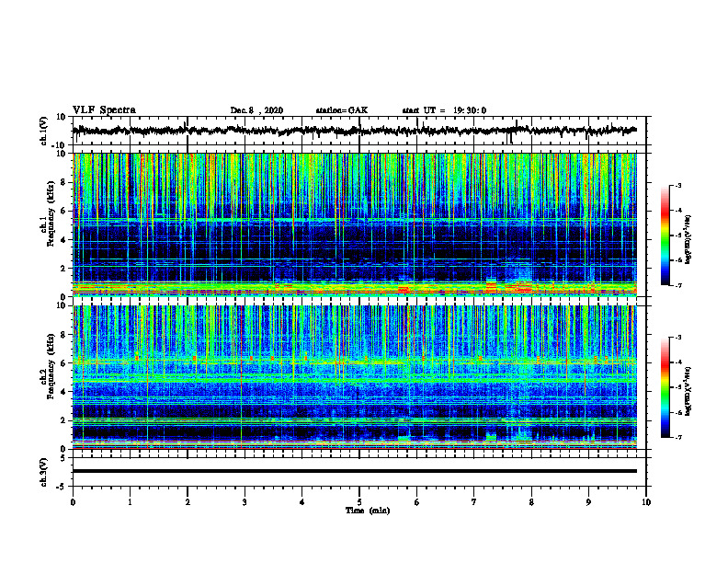Viewport: 728px width, 563px height.
Task: Click the ch.2 spectrogram color scale bar
Action: pyautogui.click(x=665, y=387)
